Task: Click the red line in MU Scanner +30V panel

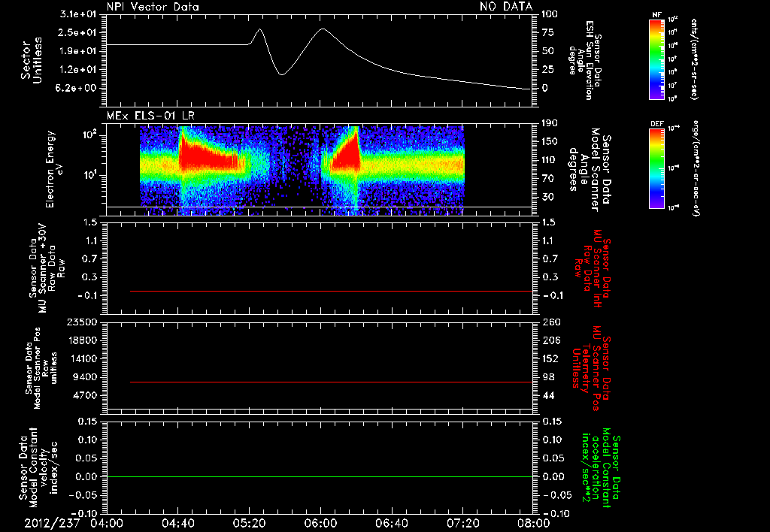Action: pyautogui.click(x=331, y=291)
